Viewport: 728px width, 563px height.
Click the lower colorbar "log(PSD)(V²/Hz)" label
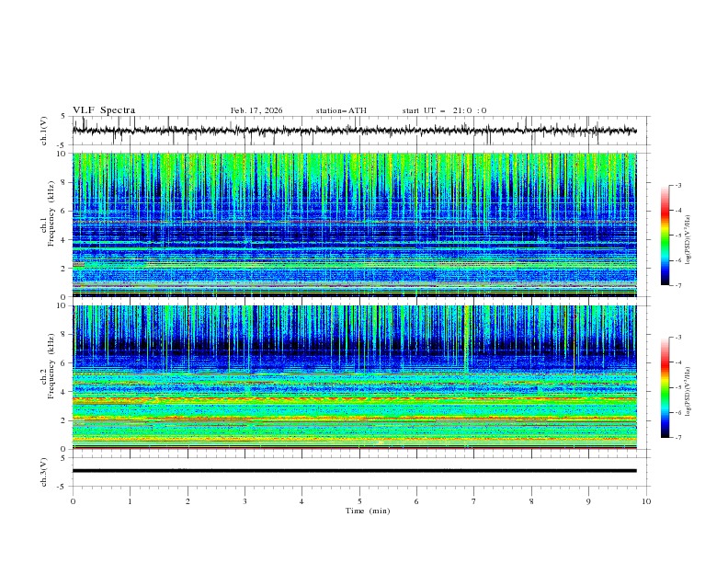pos(688,392)
